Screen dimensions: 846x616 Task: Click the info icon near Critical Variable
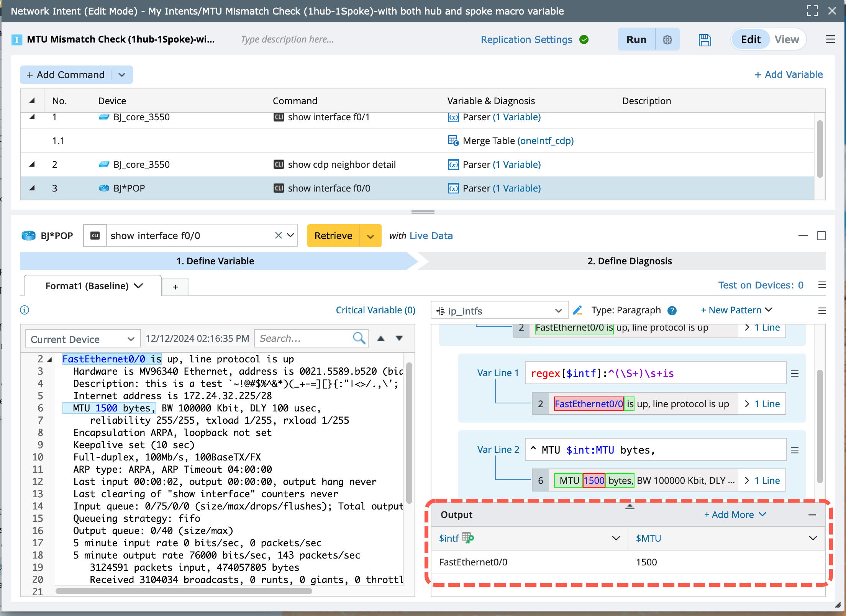pos(25,310)
